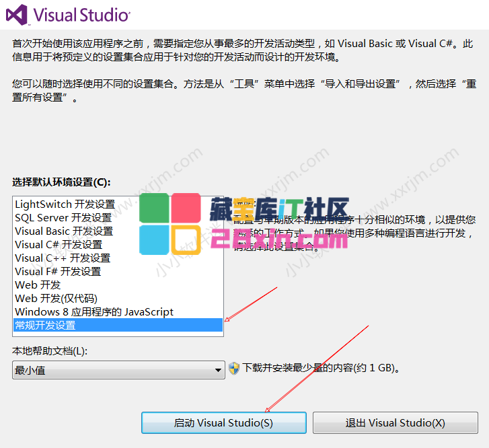Choose Visual Basic 开发设置 environment
This screenshot has height=448, width=489.
click(64, 231)
